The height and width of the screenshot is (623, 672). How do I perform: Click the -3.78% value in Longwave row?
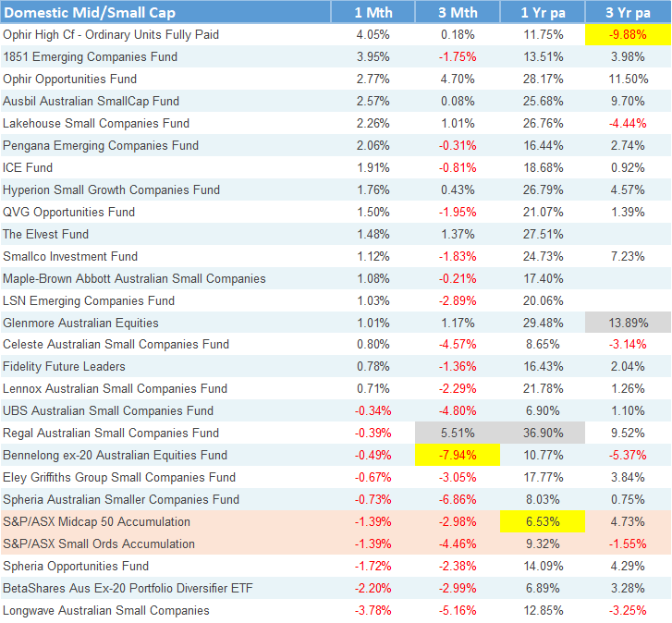coord(373,611)
